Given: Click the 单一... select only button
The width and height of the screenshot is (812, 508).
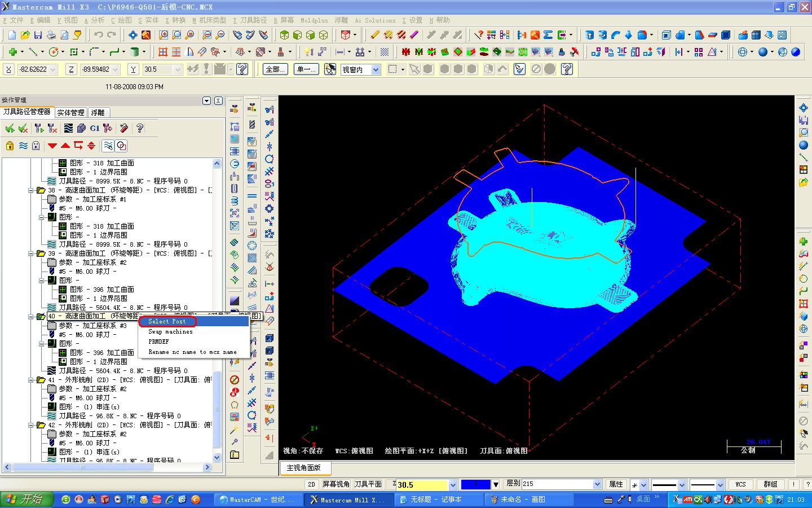Looking at the screenshot, I should click(x=307, y=69).
